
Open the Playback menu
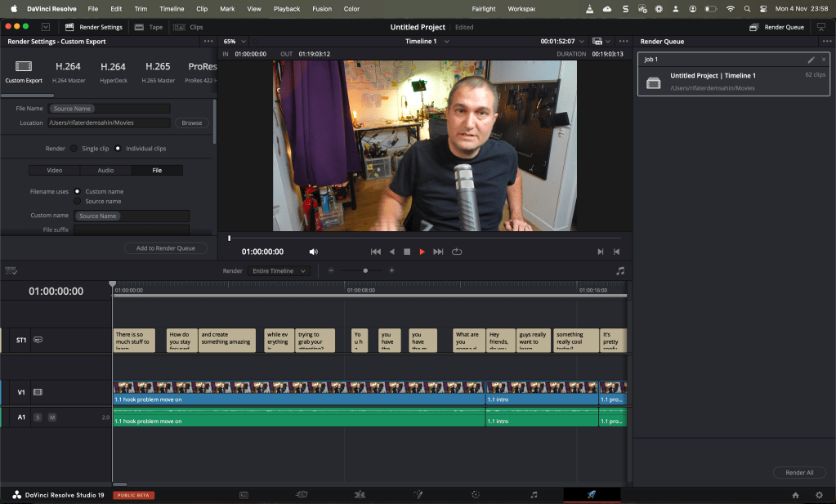[x=287, y=9]
